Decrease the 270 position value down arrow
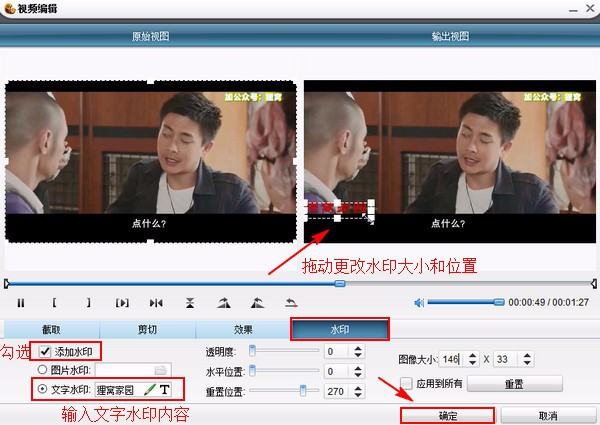This screenshot has width=600, height=425. point(358,395)
